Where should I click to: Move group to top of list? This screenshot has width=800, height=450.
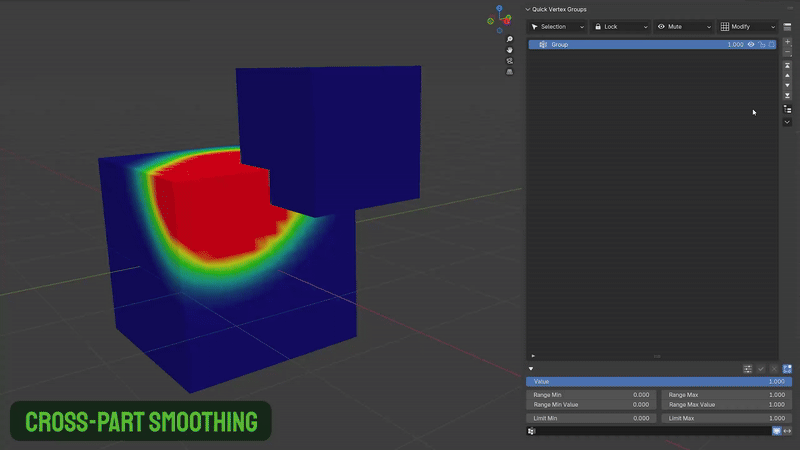[x=787, y=65]
